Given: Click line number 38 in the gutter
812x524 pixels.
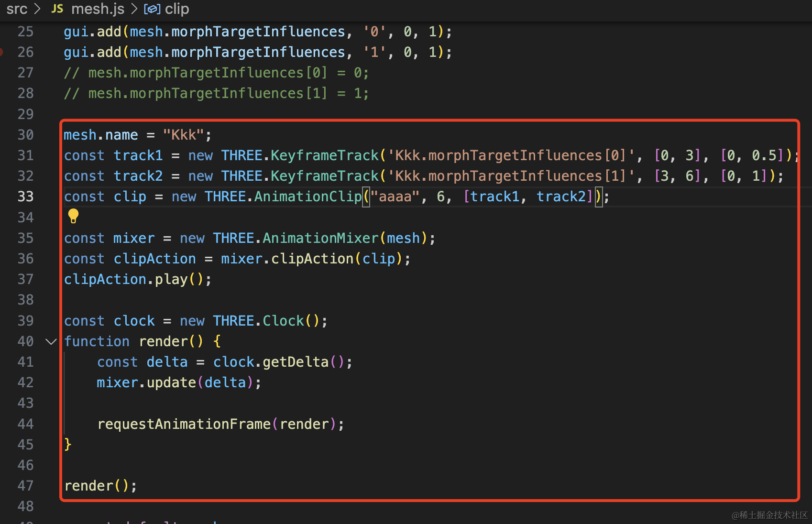Looking at the screenshot, I should click(25, 300).
